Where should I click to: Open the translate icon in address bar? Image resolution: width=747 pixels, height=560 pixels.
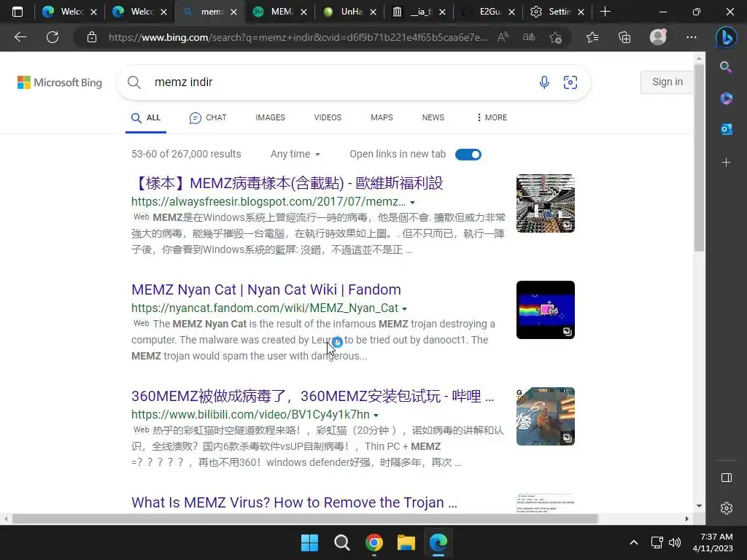529,37
